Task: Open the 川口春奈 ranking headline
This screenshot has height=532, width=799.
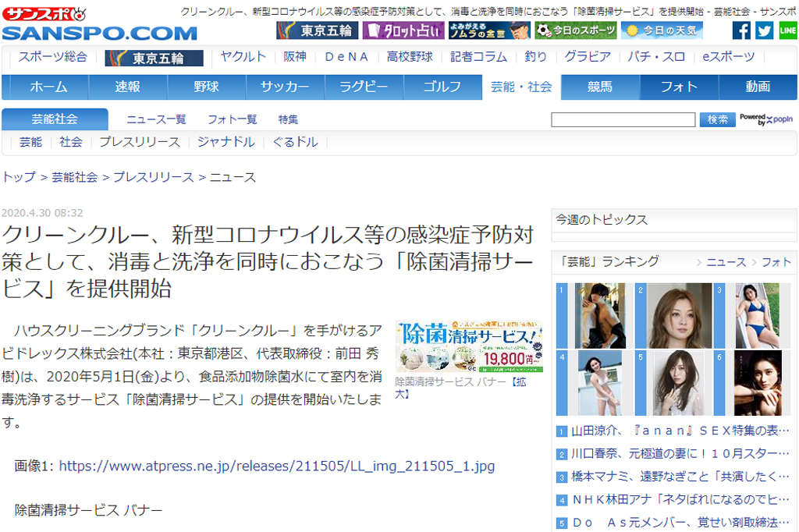Action: click(680, 454)
